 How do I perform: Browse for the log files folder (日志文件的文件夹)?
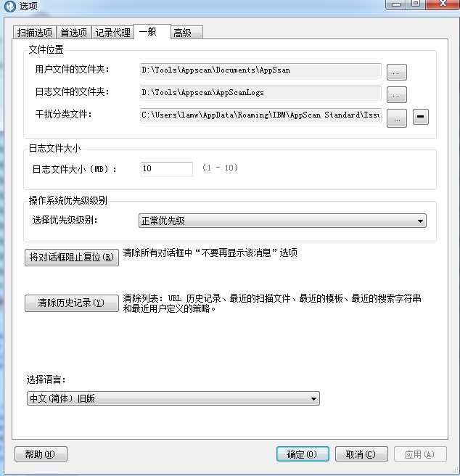[x=397, y=94]
